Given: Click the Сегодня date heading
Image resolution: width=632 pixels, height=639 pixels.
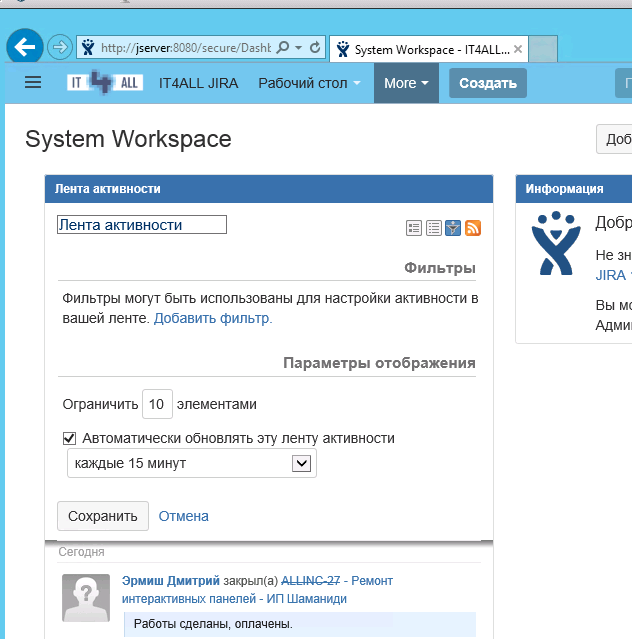Looking at the screenshot, I should point(81,552).
